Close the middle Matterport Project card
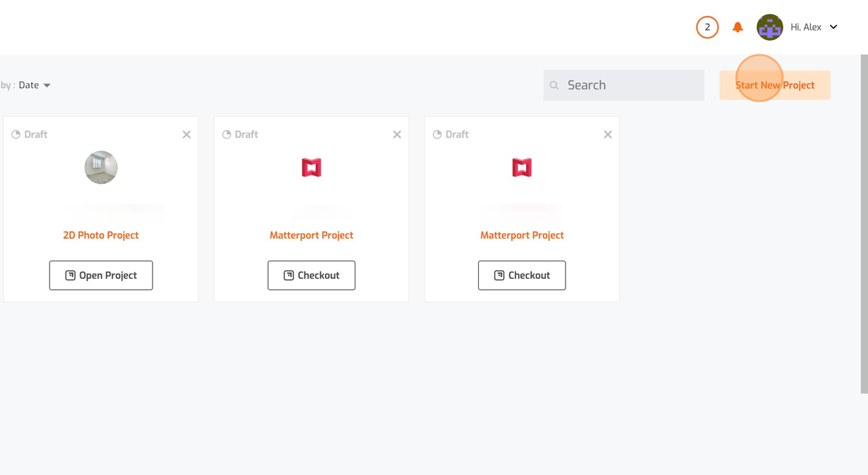Image resolution: width=868 pixels, height=475 pixels. coord(397,134)
